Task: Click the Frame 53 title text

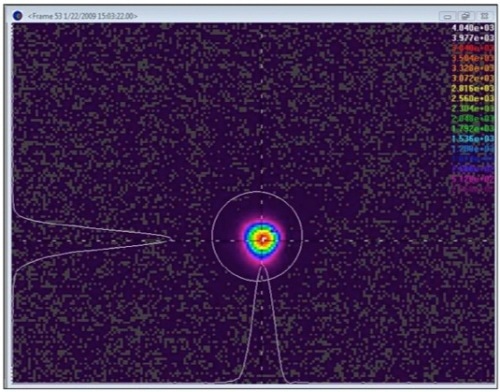Action: pyautogui.click(x=83, y=16)
